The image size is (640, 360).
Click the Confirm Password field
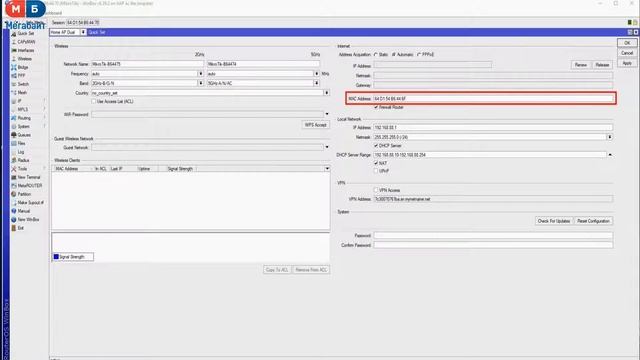click(493, 245)
